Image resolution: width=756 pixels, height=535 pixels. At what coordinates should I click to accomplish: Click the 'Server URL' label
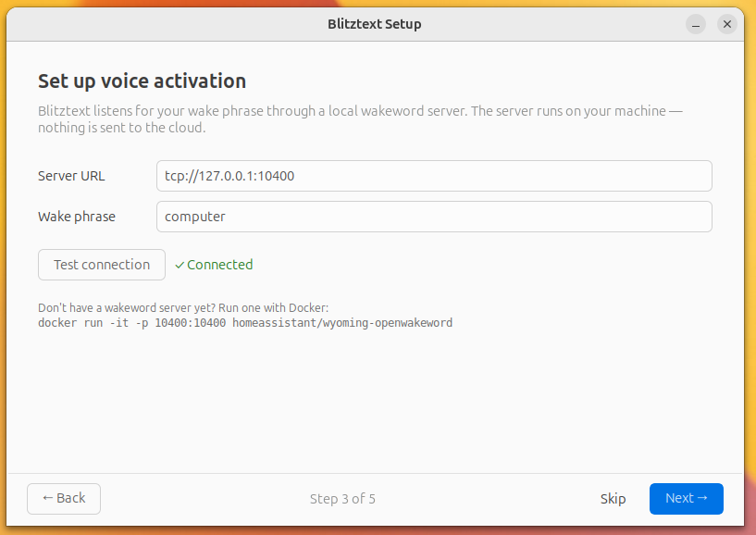point(71,176)
